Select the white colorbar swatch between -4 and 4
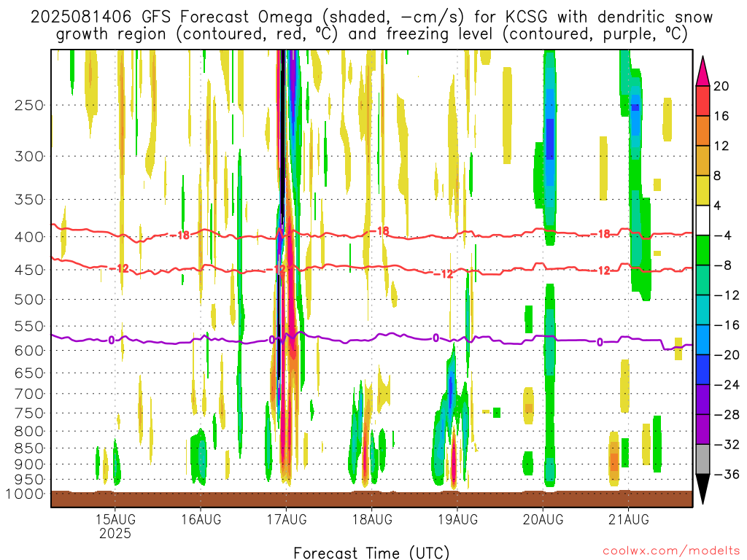 coord(703,220)
